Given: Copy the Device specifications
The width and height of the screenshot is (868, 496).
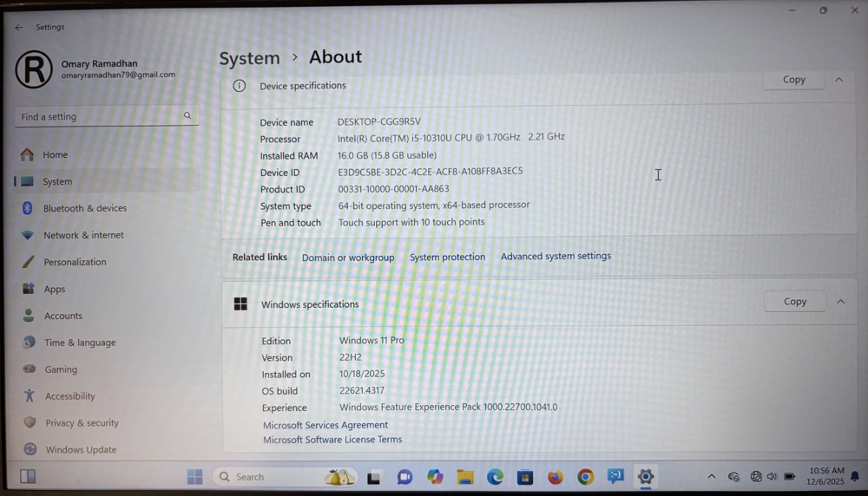Looking at the screenshot, I should [793, 80].
